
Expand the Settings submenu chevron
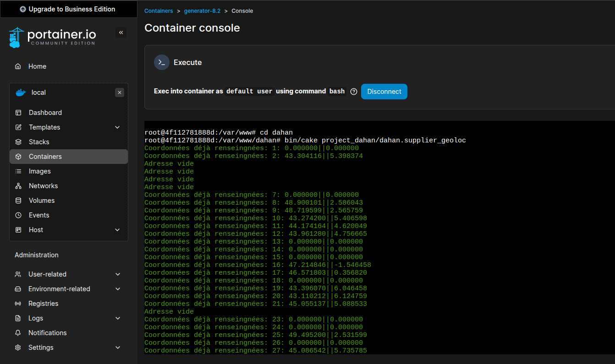tap(118, 348)
